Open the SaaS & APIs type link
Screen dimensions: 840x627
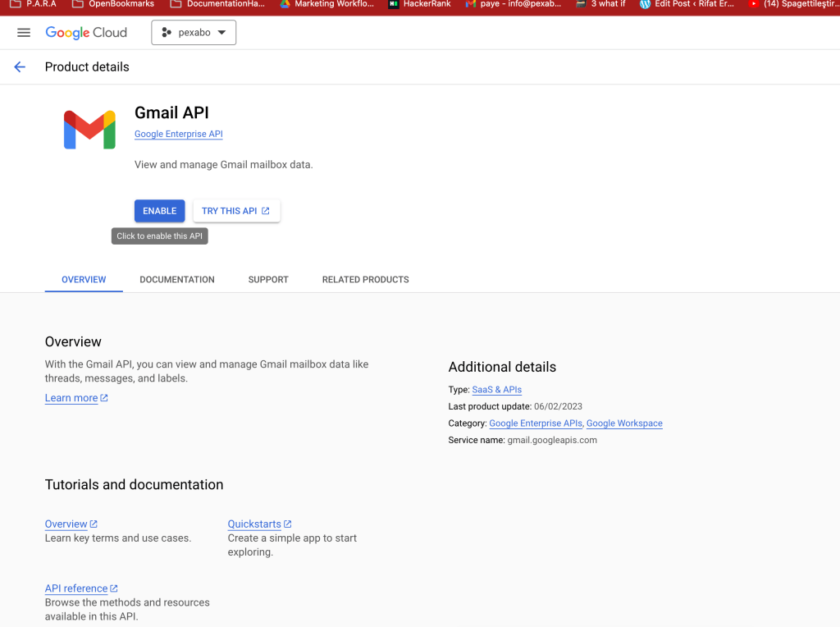pyautogui.click(x=496, y=390)
